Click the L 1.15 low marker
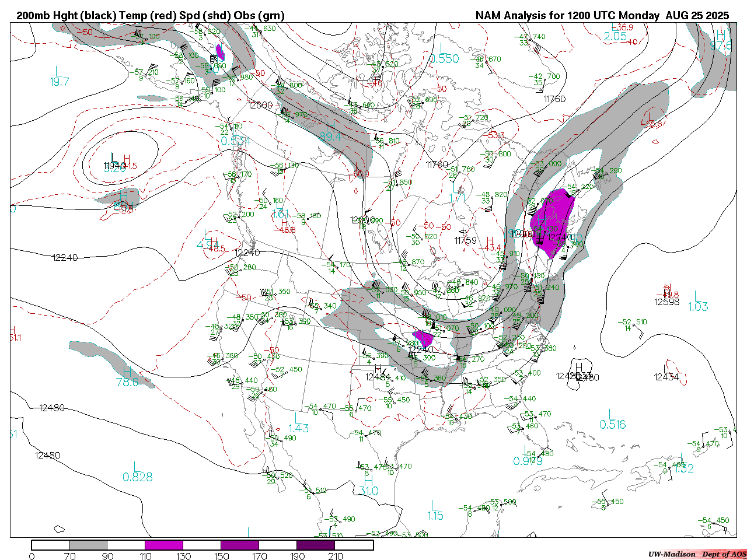This screenshot has width=747, height=560. tap(435, 510)
